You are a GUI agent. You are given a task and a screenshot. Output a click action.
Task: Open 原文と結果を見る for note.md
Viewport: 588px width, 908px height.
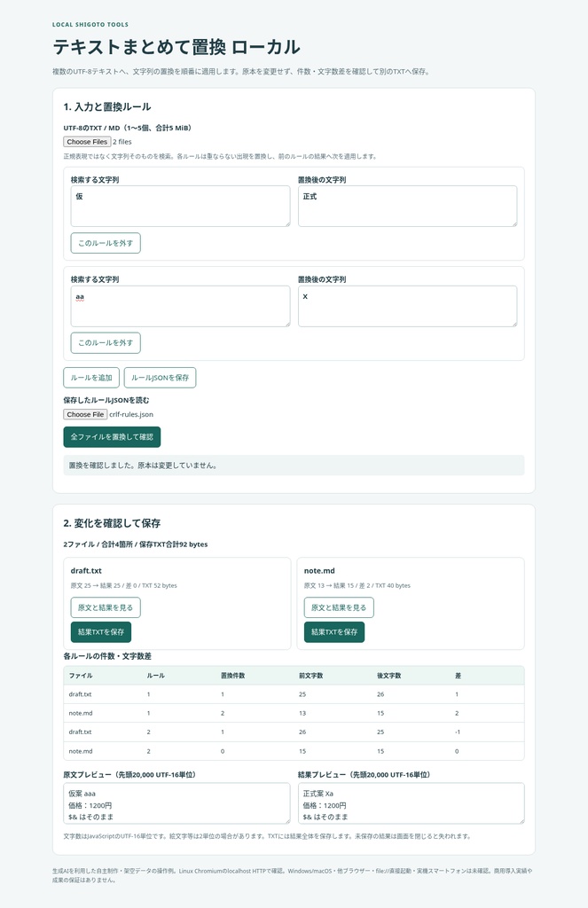[339, 607]
